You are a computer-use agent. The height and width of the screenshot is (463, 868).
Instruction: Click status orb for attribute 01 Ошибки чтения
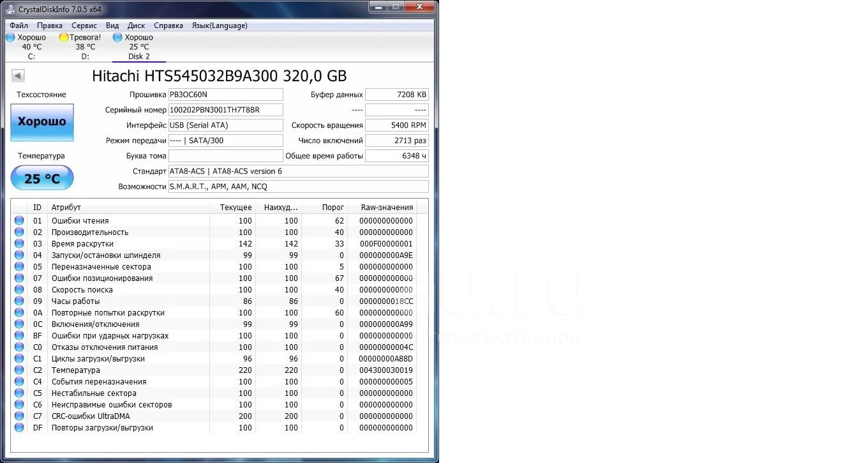pyautogui.click(x=19, y=220)
